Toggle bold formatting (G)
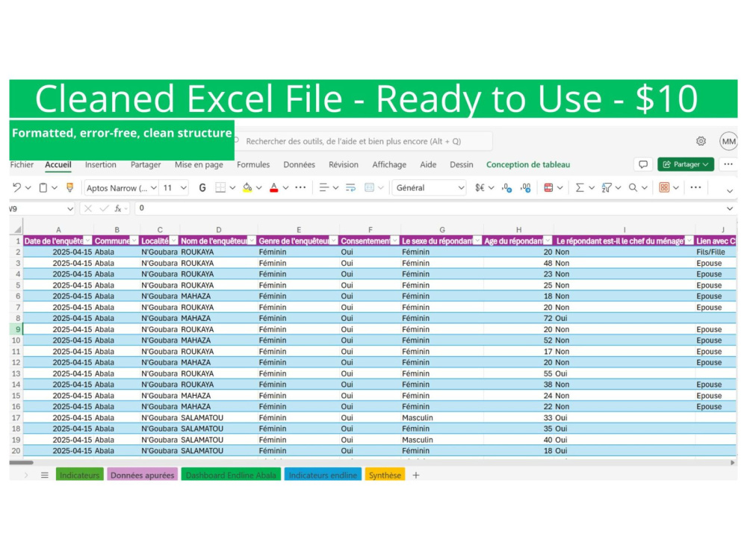Image resolution: width=747 pixels, height=560 pixels. [x=202, y=188]
